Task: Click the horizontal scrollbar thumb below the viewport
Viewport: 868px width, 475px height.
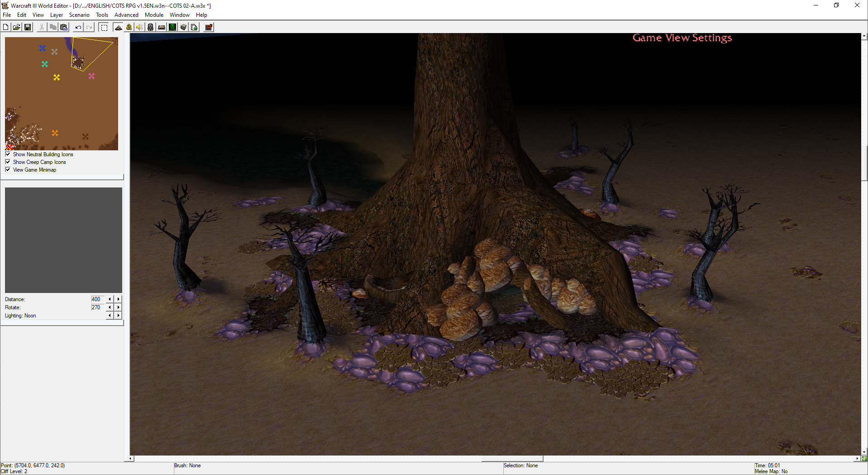Action: pyautogui.click(x=512, y=459)
